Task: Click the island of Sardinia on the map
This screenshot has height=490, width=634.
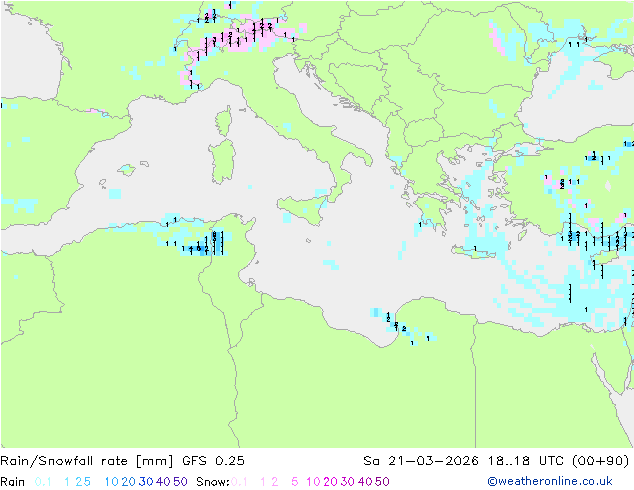Action: tap(222, 162)
